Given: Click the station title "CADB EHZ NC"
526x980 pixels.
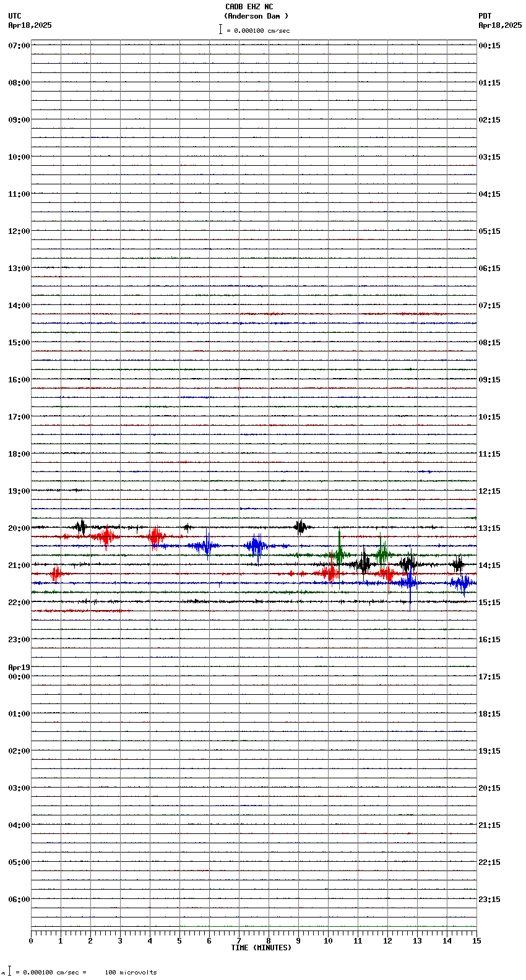Looking at the screenshot, I should (249, 7).
